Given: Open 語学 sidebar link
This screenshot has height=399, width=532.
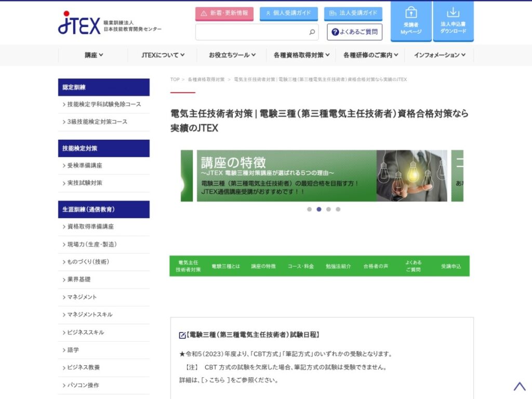Looking at the screenshot, I should (x=104, y=350).
